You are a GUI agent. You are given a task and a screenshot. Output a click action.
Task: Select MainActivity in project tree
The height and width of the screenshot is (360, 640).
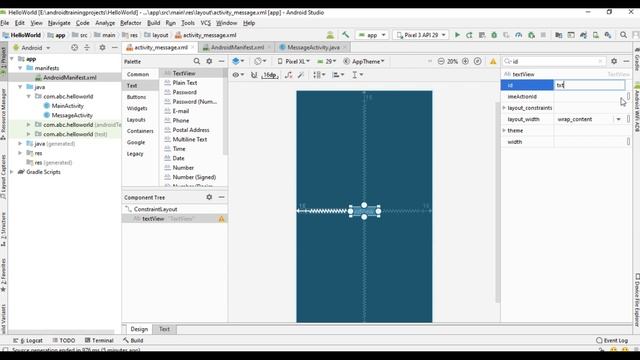(67, 106)
